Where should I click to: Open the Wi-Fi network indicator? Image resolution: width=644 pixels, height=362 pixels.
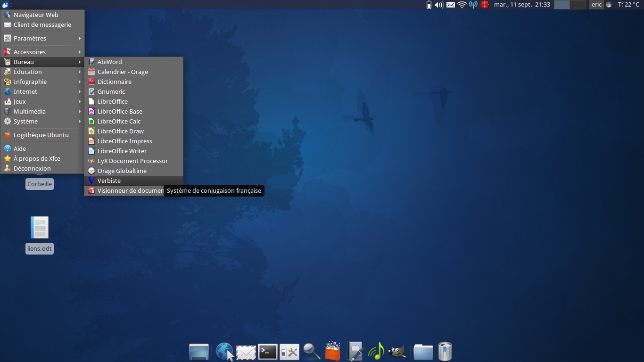[462, 5]
